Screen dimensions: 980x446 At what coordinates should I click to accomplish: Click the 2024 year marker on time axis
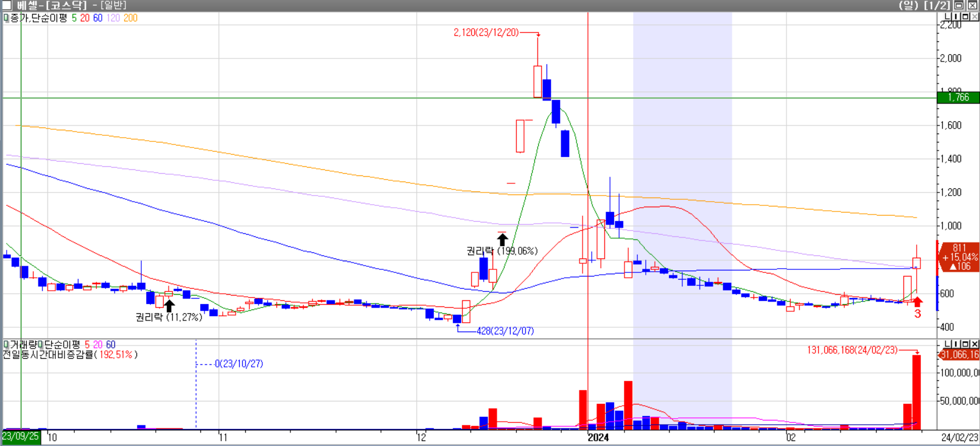(x=598, y=437)
